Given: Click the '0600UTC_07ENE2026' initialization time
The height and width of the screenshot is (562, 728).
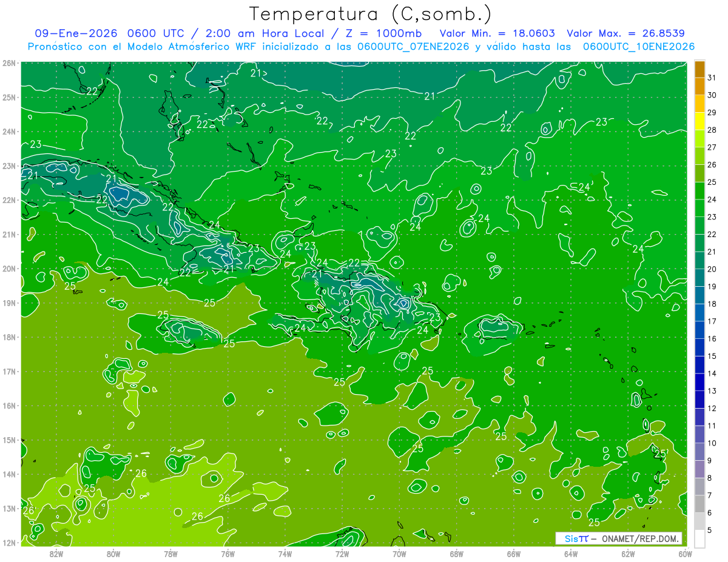Looking at the screenshot, I should click(x=414, y=47).
